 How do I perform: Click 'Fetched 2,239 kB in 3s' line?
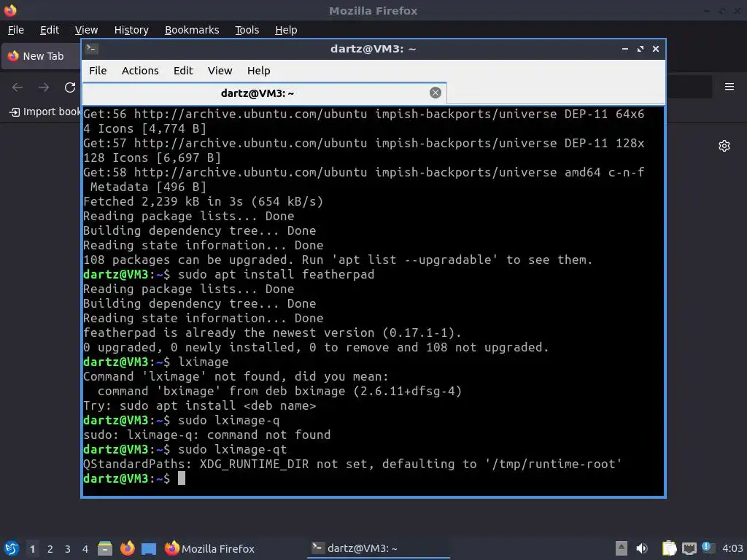point(203,201)
